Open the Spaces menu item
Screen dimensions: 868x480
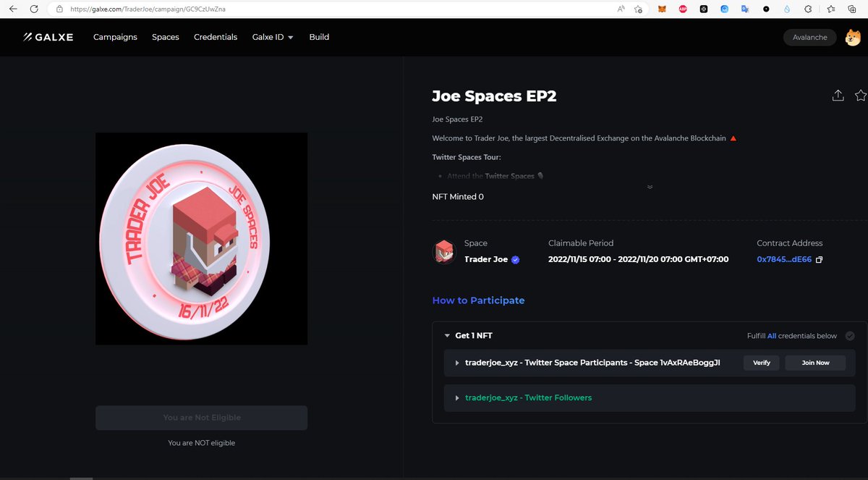point(166,37)
